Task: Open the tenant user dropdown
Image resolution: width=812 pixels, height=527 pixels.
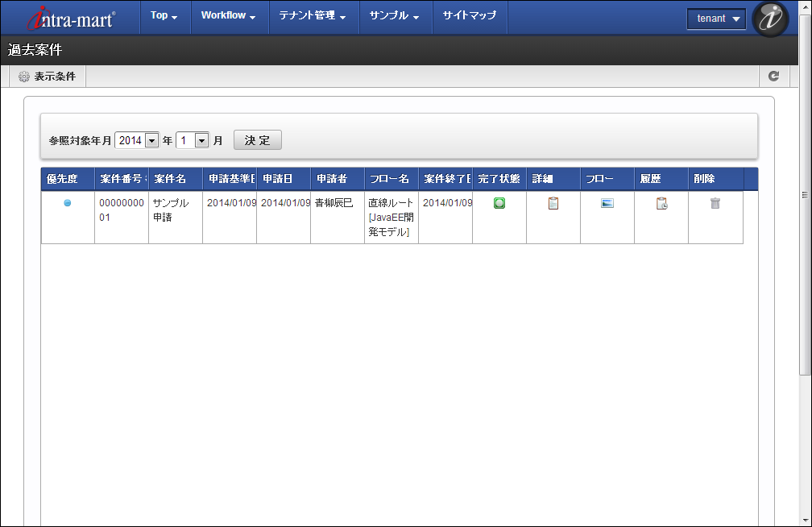Action: coord(717,19)
